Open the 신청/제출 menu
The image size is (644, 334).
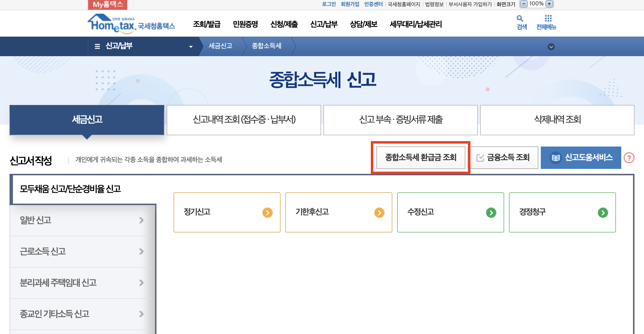pyautogui.click(x=284, y=24)
